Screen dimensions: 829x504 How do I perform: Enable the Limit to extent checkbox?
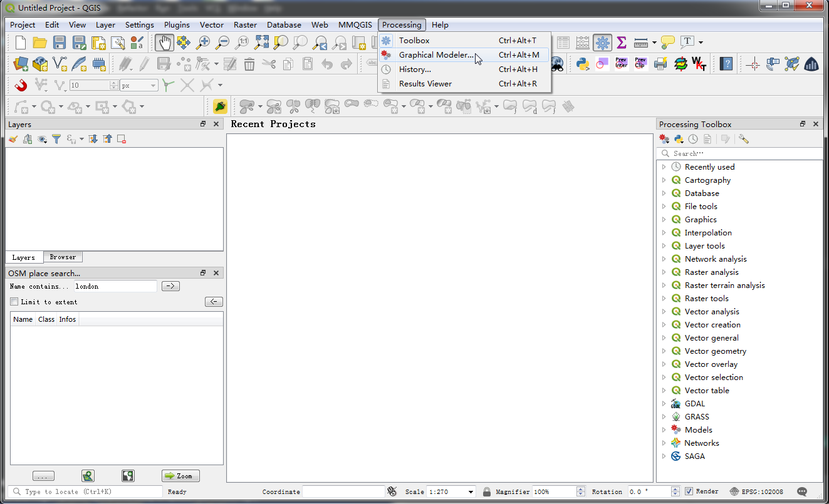14,302
